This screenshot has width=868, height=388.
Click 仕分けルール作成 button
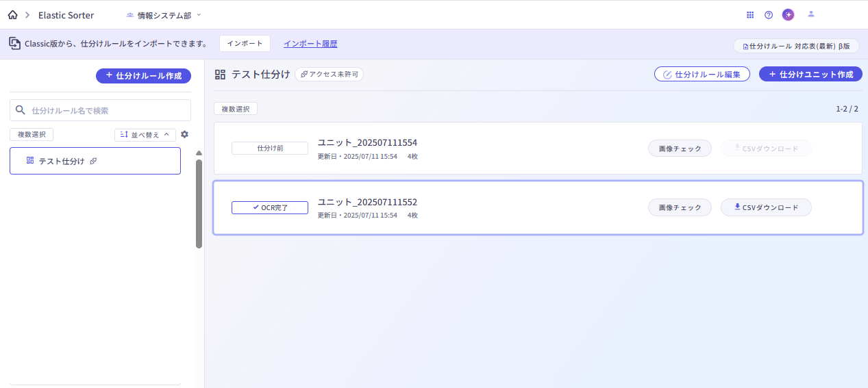tap(143, 76)
